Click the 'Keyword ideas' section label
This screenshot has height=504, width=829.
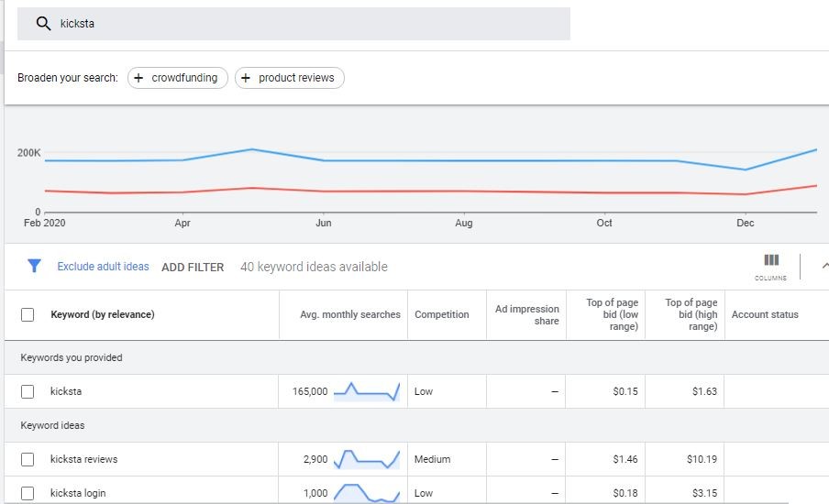[x=52, y=425]
